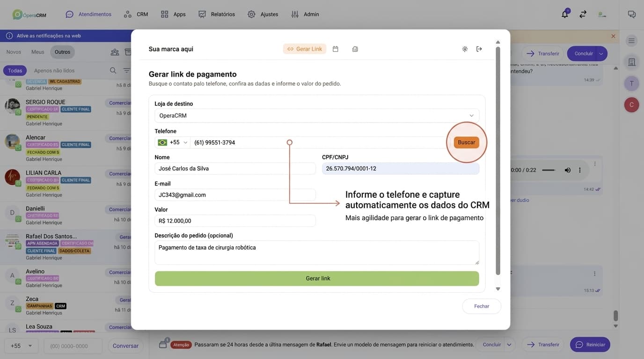Click the T avatar in right sidebar
Viewport: 644px width, 359px height.
[x=631, y=84]
